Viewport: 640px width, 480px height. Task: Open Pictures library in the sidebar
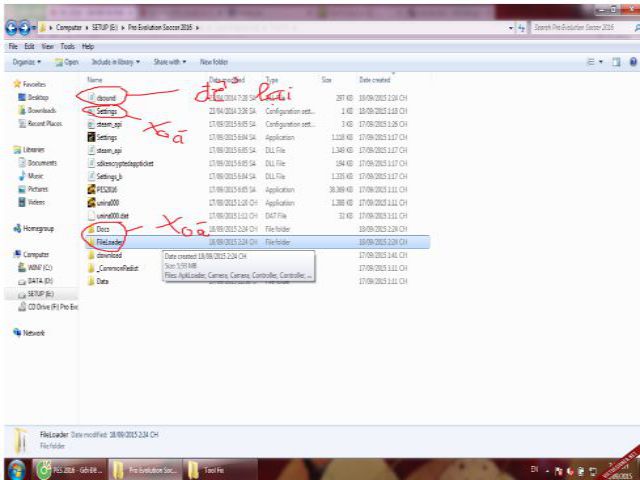coord(33,189)
